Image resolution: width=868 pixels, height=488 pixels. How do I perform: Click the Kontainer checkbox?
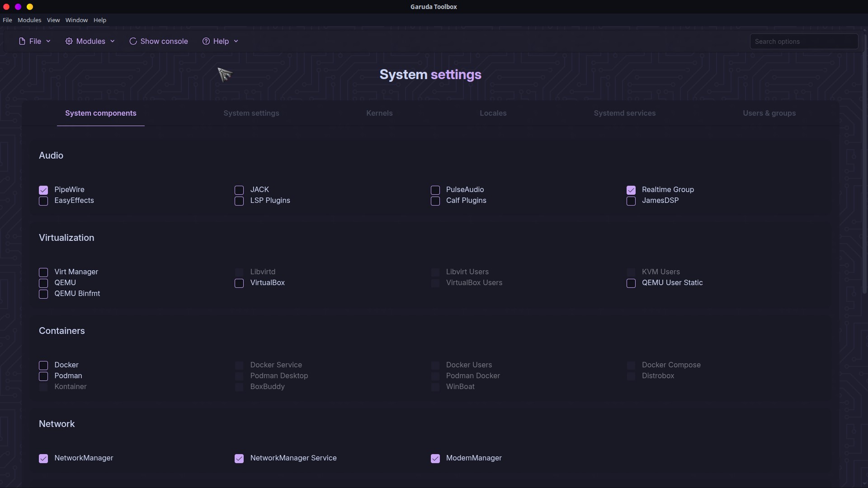click(43, 387)
